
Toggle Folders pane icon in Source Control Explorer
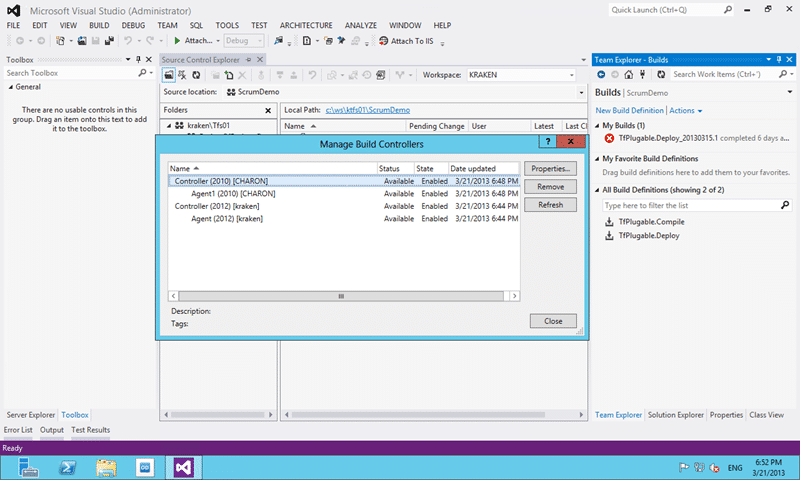click(x=168, y=75)
